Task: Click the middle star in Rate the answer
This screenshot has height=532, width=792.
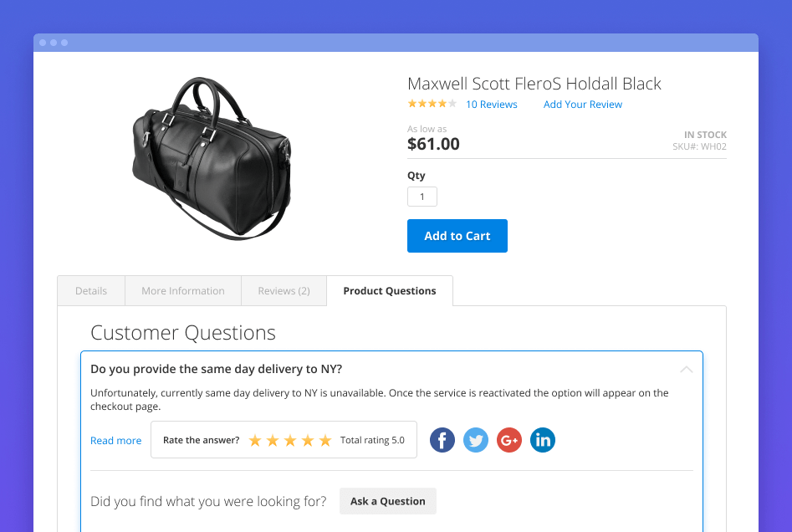Action: (x=290, y=439)
